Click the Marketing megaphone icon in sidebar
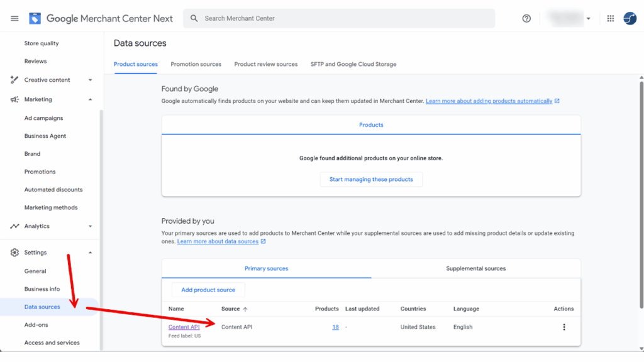Viewport: 644px width, 362px height. [14, 99]
